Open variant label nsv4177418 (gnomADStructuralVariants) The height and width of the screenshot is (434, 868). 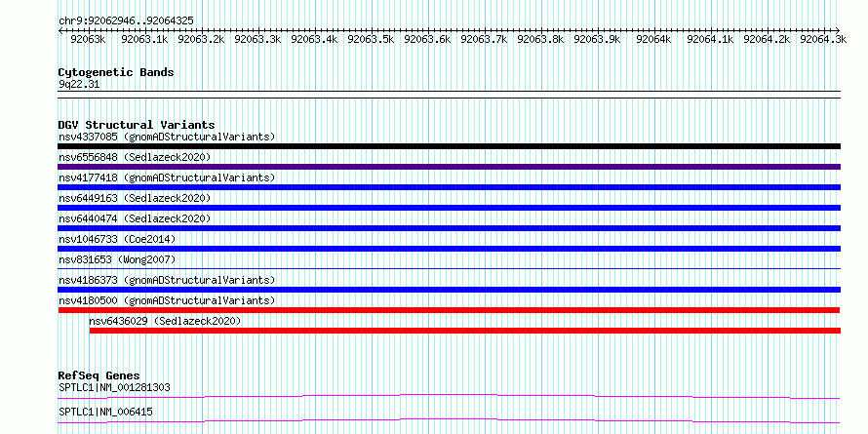[x=167, y=178]
